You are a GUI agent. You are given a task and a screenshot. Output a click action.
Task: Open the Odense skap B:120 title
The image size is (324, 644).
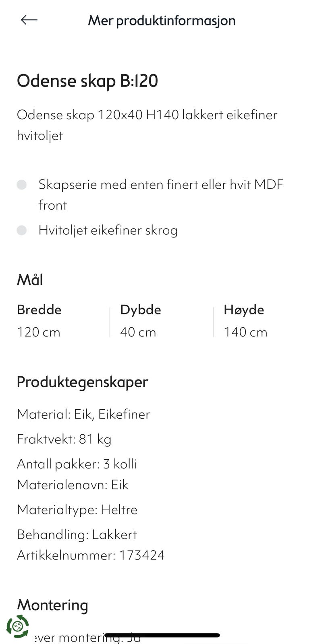point(88,80)
